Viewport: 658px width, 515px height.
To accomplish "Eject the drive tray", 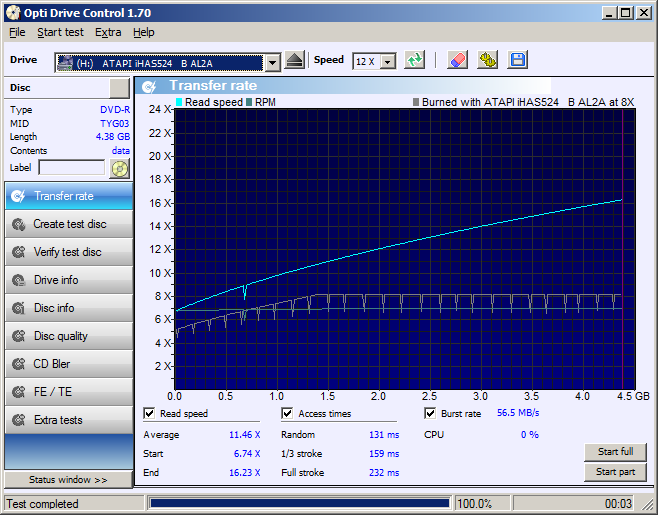I will tap(295, 61).
